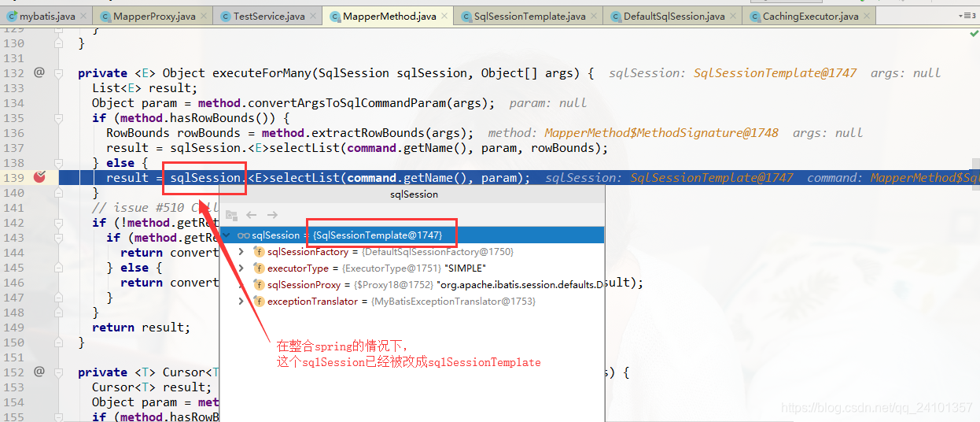
Task: Click 'List<E> result;' on line 133
Action: (x=145, y=87)
